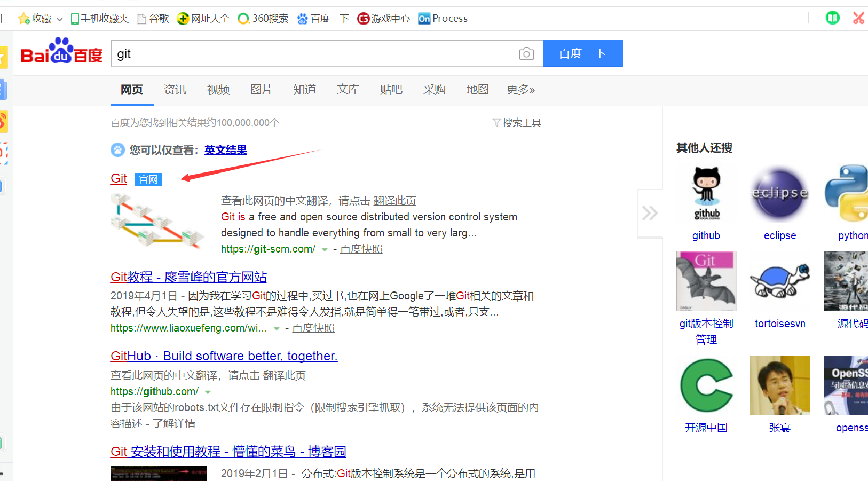Viewport: 868px width, 481px height.
Task: Open 百度快照 for liaoxuefeng result
Action: click(x=313, y=328)
